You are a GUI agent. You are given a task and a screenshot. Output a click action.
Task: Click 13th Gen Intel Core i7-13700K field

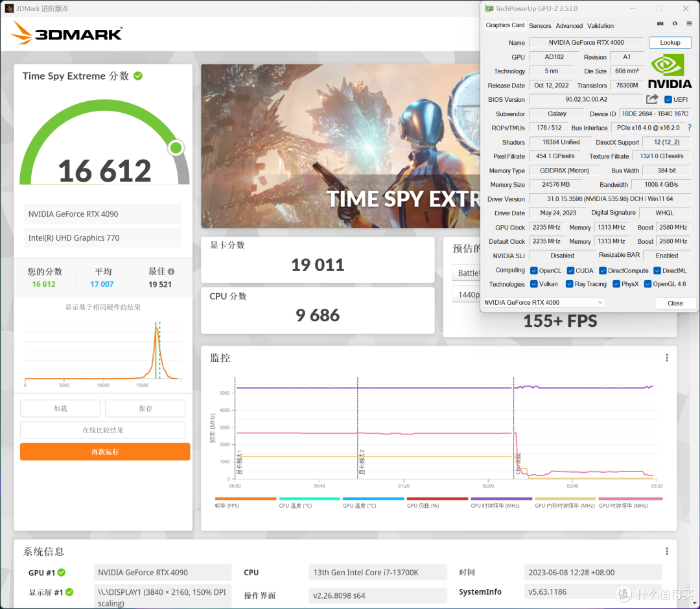coord(378,573)
